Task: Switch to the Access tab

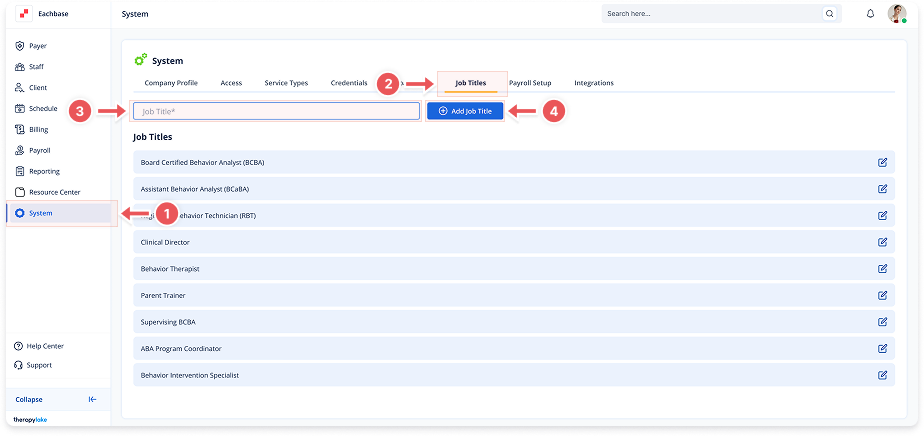Action: pyautogui.click(x=231, y=83)
